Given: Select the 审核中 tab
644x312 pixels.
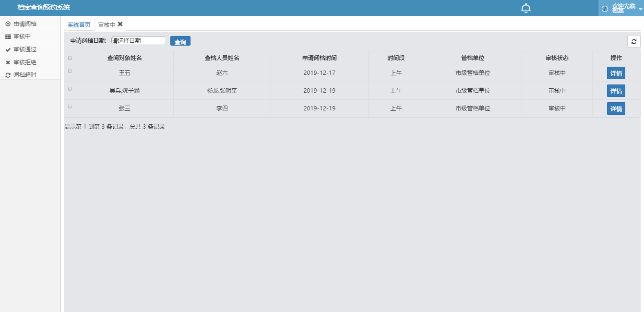Looking at the screenshot, I should 107,24.
